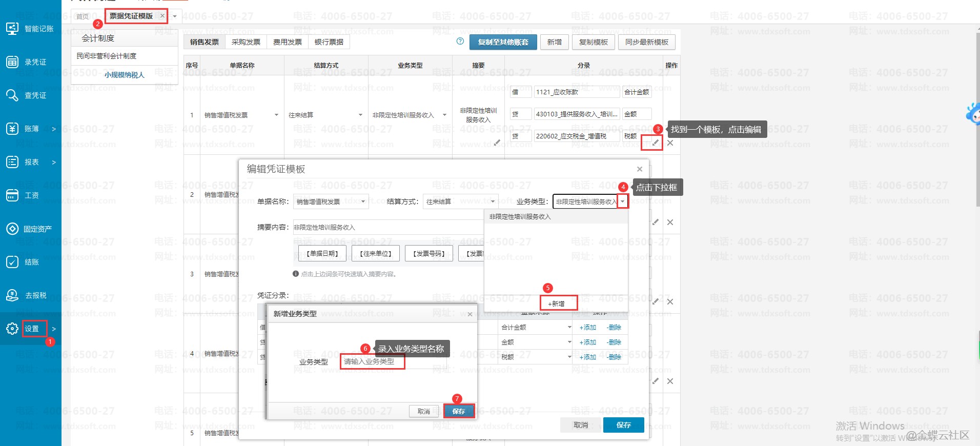Select 小规模纳税人 in 会计制度 panel
The height and width of the screenshot is (446, 980).
click(125, 75)
